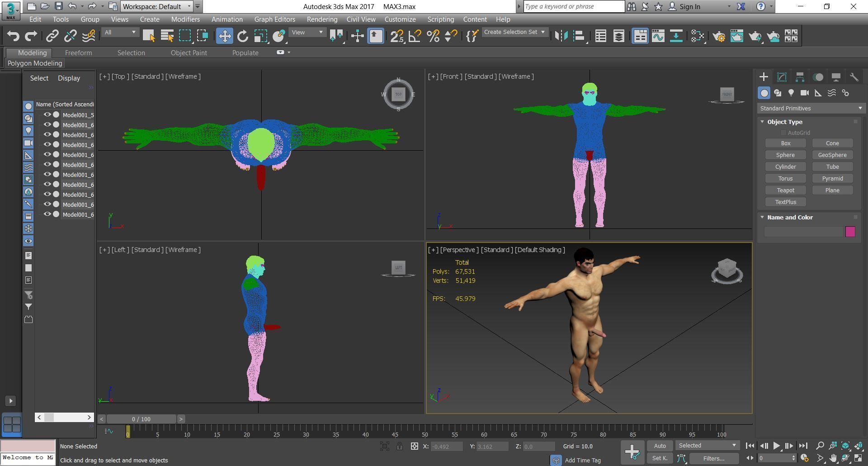The height and width of the screenshot is (466, 868).
Task: Switch to the Freeform ribbon tab
Action: tap(78, 53)
